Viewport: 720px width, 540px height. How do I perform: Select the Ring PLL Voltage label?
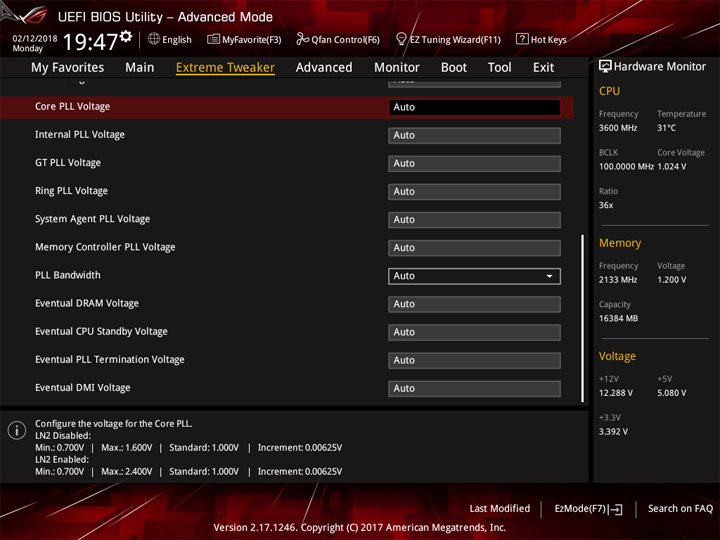tap(71, 191)
